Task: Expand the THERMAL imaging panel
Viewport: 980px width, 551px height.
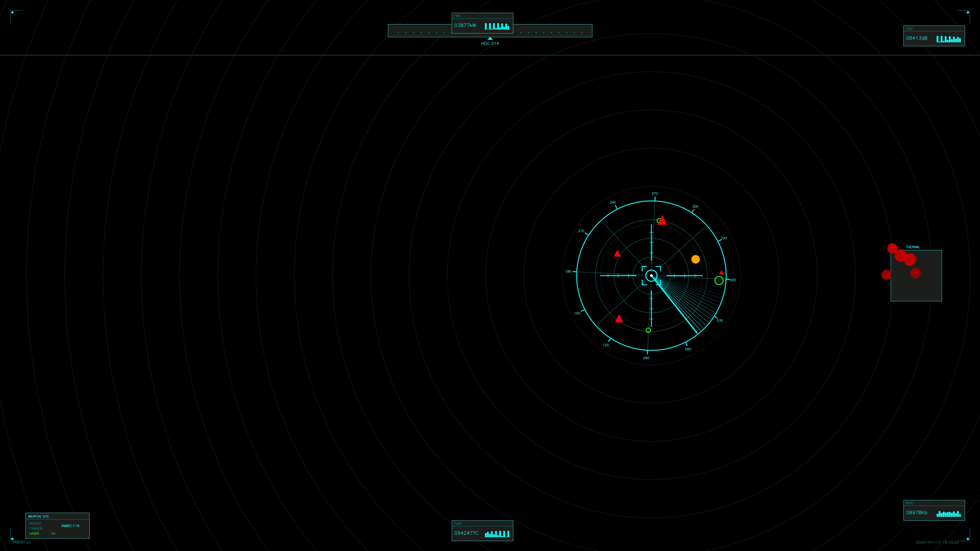Action: [913, 247]
